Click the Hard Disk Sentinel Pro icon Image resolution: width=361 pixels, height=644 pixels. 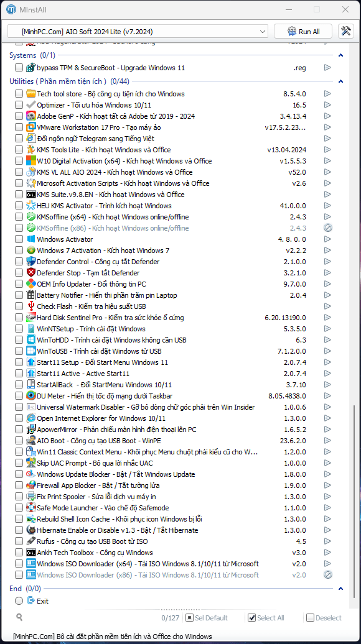point(31,318)
